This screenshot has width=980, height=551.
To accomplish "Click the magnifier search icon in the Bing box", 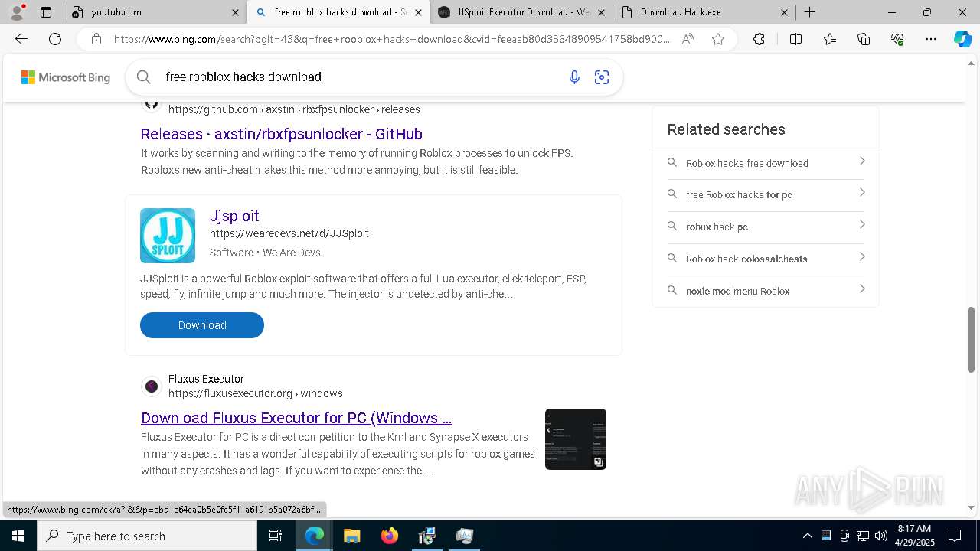I will pos(143,77).
